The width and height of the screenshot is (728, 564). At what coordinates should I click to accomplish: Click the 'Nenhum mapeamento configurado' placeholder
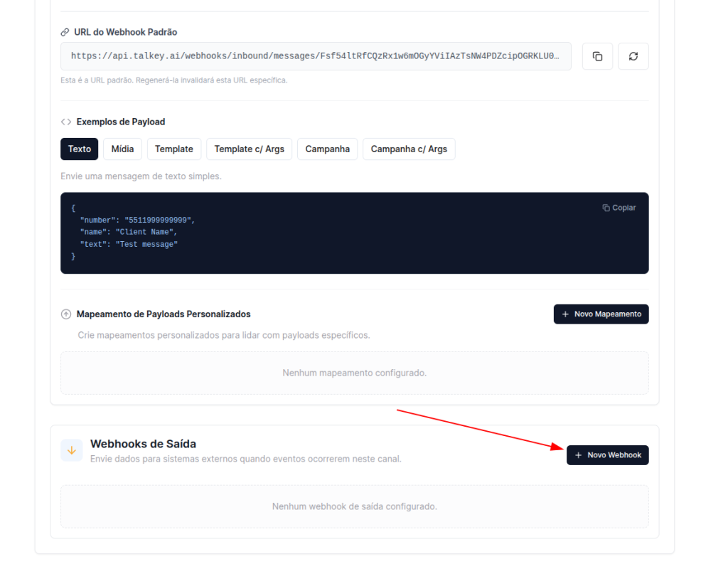(354, 373)
